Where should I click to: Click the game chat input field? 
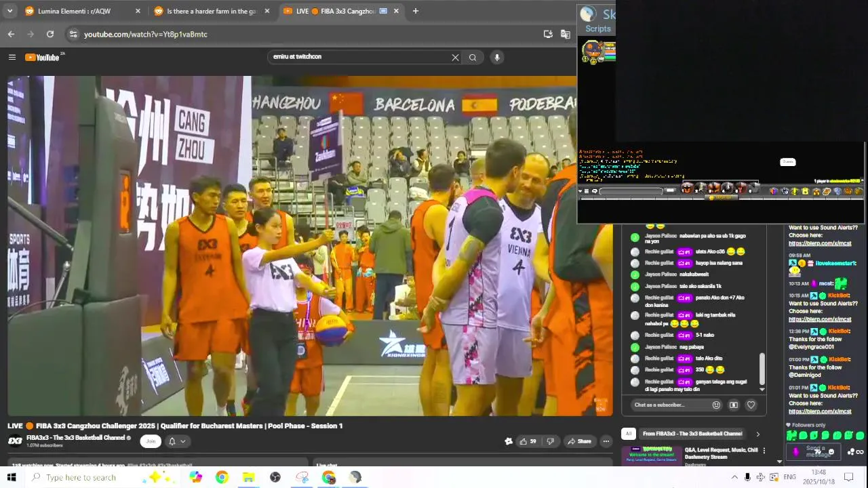631,191
